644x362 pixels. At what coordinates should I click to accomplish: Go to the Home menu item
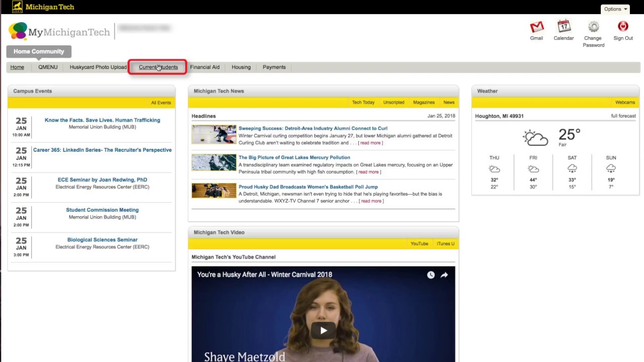17,67
